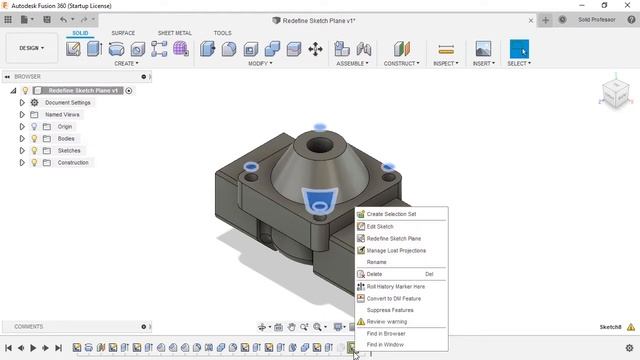
Task: Toggle visibility of the root component
Action: click(x=25, y=91)
